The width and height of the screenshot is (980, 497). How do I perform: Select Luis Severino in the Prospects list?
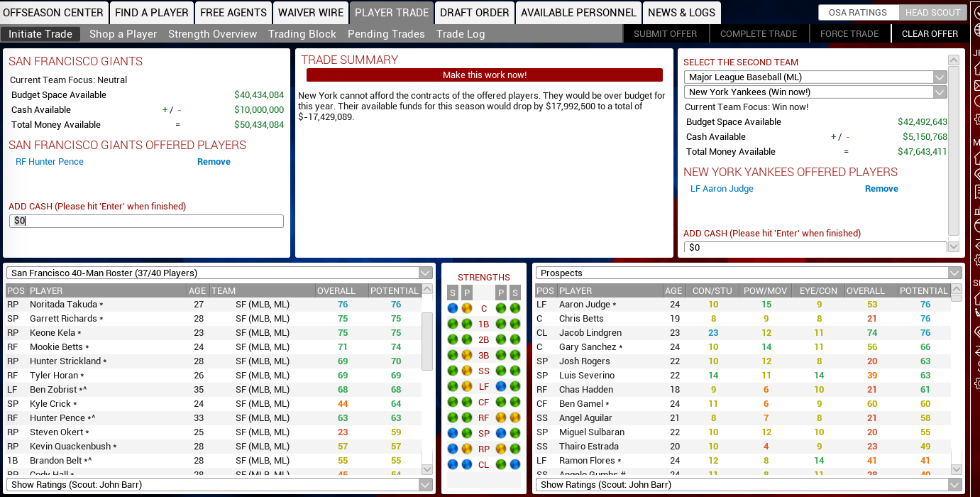(743, 376)
